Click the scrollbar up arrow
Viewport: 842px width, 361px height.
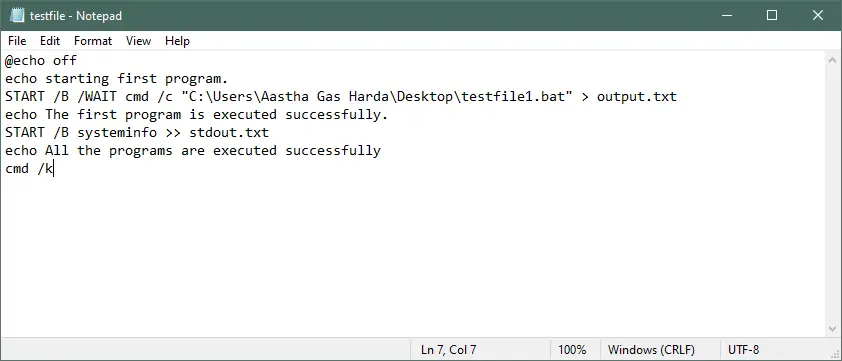(x=832, y=60)
